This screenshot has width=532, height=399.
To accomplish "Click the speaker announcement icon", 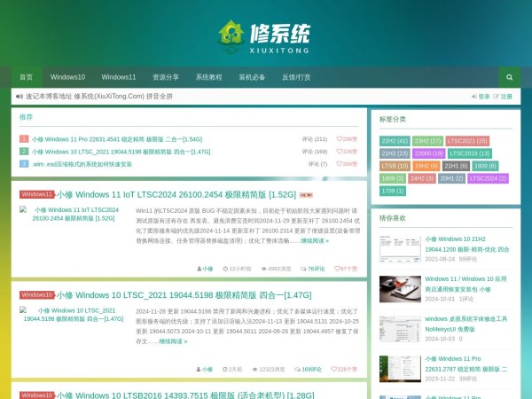I will [x=19, y=97].
